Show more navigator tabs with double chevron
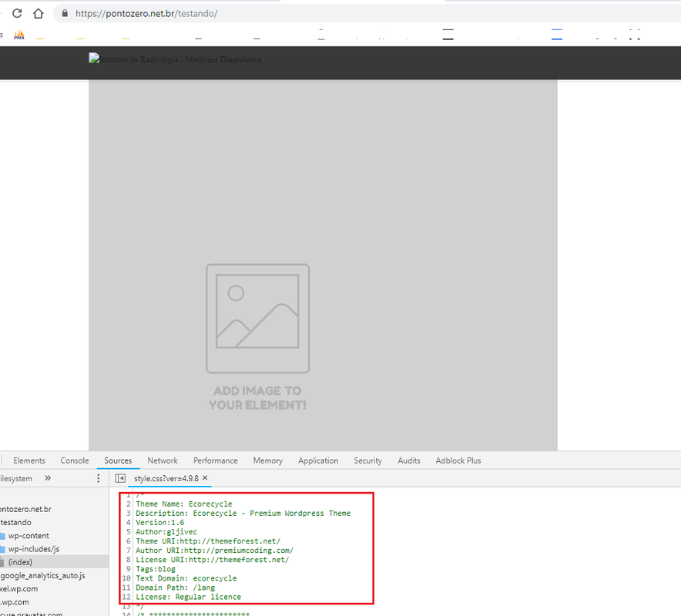The image size is (681, 616). (48, 478)
